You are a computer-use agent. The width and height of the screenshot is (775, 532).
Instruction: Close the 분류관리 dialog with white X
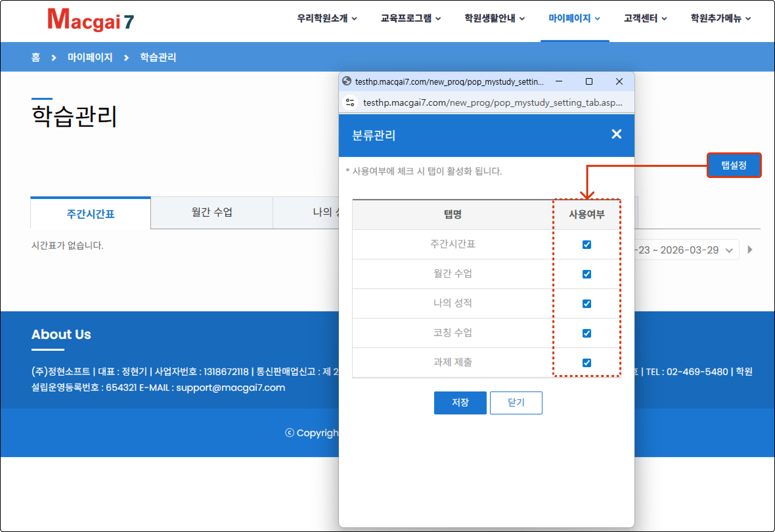616,134
